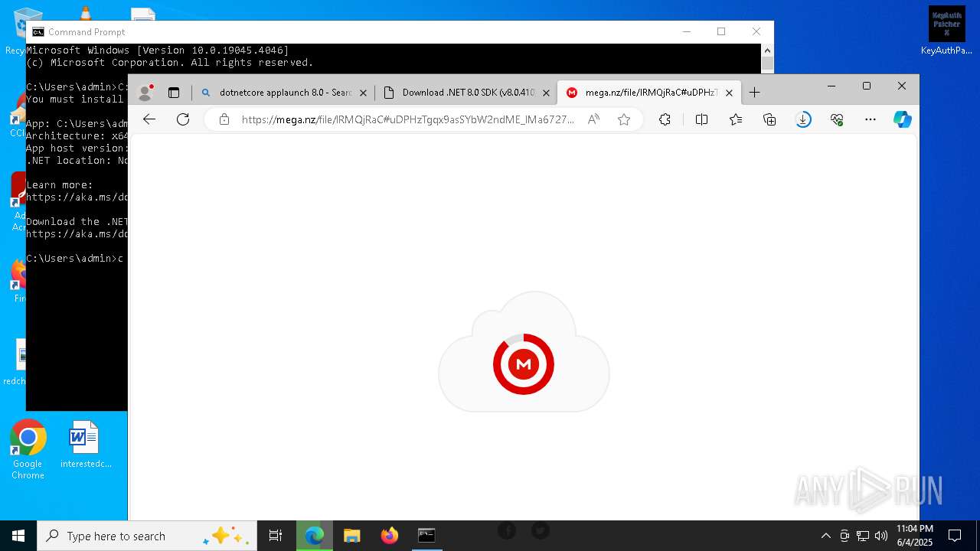Launch Firefox from the taskbar
The image size is (980, 551).
(x=389, y=536)
